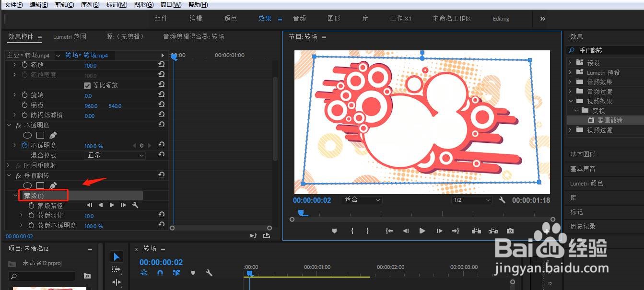Expand 时间重映射 effect section
The height and width of the screenshot is (290, 644).
9,165
